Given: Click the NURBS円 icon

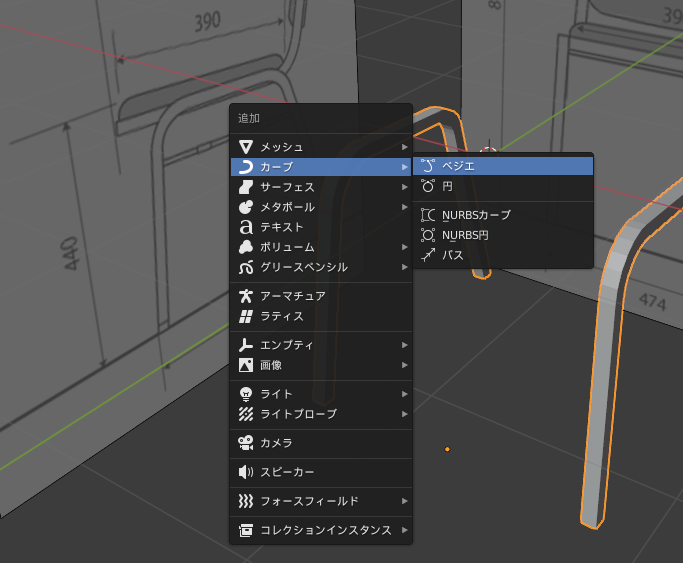Looking at the screenshot, I should click(x=428, y=235).
